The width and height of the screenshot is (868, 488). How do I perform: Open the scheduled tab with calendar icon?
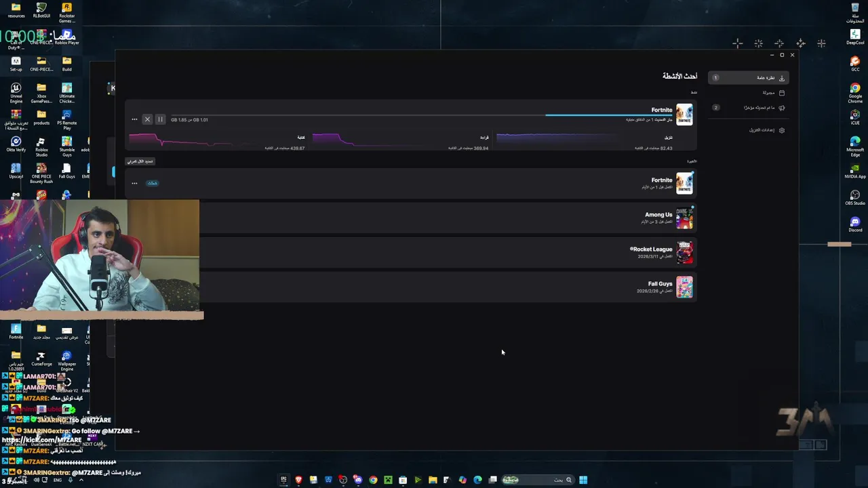(x=748, y=93)
